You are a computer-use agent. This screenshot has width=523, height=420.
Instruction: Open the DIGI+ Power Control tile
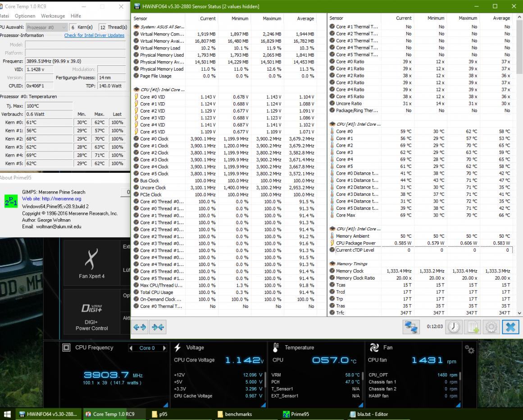click(92, 312)
